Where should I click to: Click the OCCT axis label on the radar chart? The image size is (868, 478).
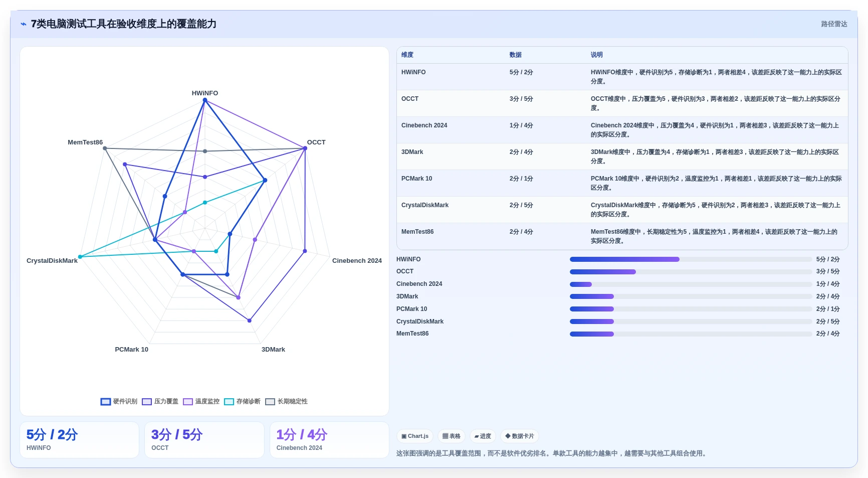pos(316,142)
